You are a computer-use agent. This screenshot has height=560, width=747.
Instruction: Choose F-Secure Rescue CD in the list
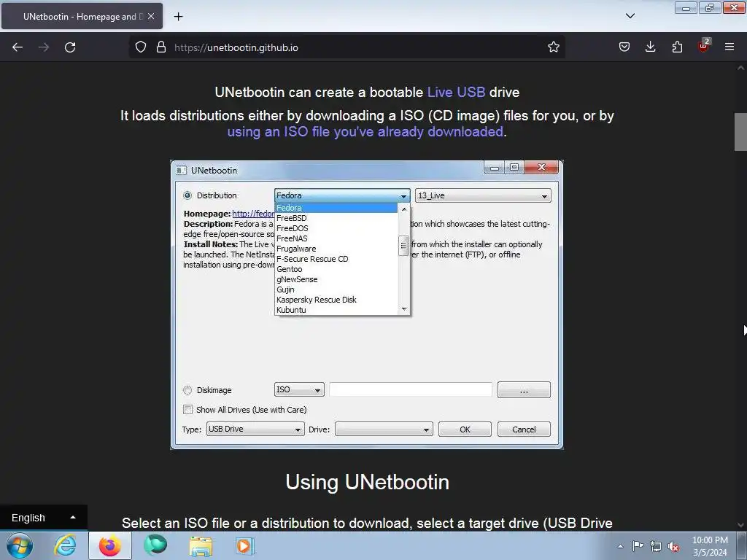pyautogui.click(x=336, y=259)
